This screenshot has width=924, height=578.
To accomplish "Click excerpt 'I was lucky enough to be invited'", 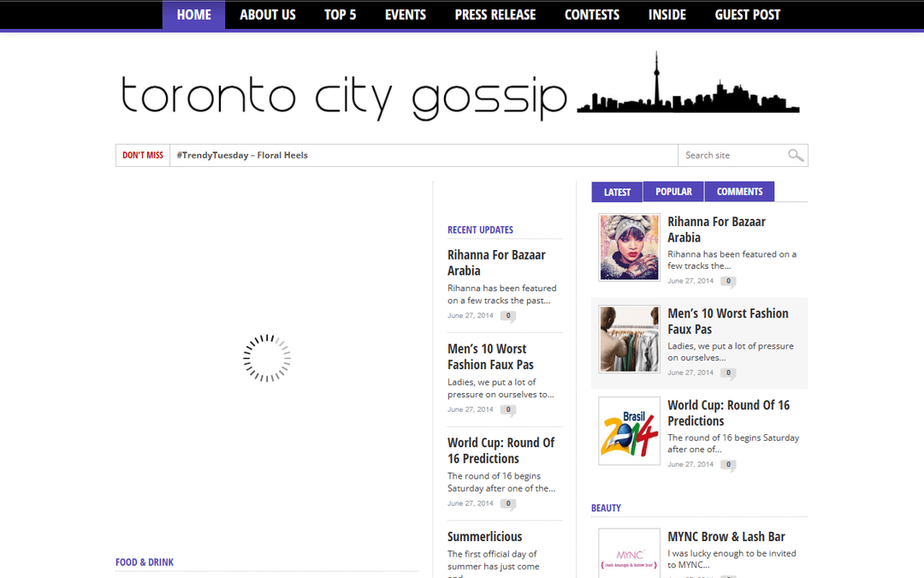I will click(731, 559).
